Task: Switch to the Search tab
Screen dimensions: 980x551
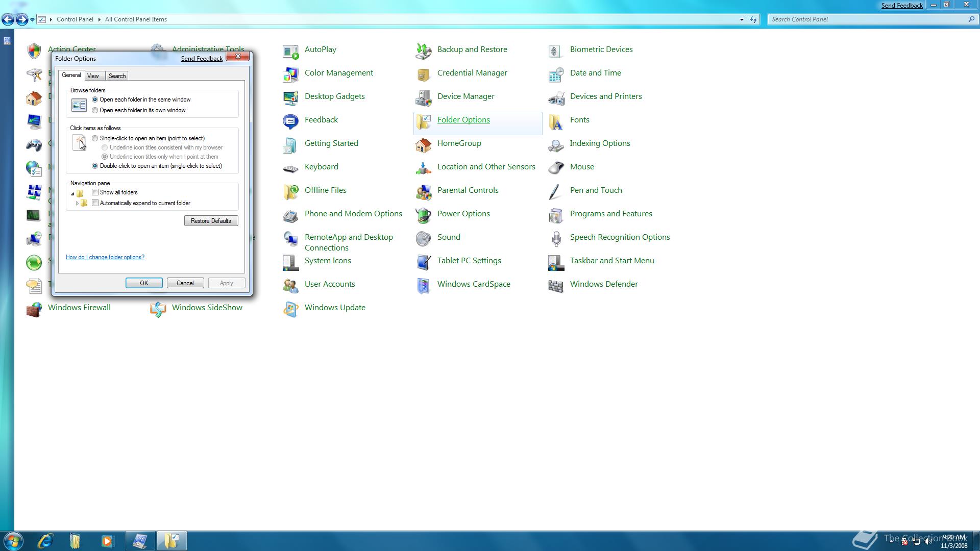Action: [117, 76]
